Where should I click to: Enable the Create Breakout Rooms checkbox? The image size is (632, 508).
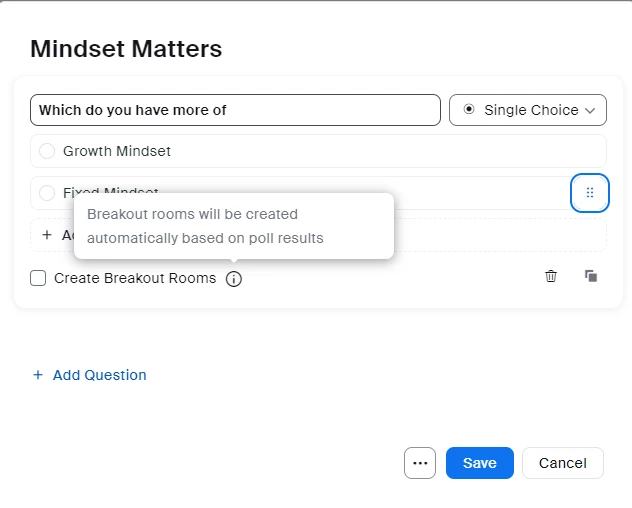point(38,279)
